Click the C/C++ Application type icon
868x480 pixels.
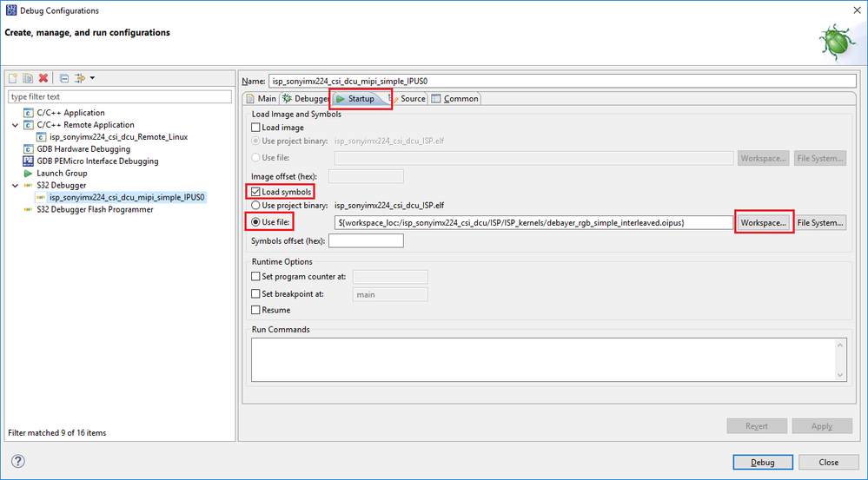(28, 113)
